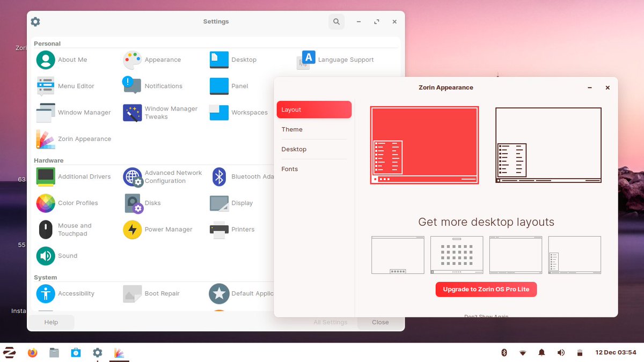
Task: Open Accessibility settings
Action: [x=65, y=293]
